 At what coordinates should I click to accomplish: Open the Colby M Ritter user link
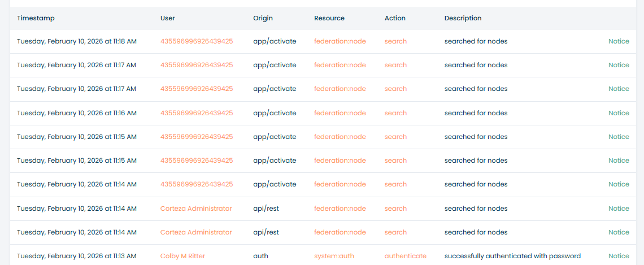click(x=182, y=256)
